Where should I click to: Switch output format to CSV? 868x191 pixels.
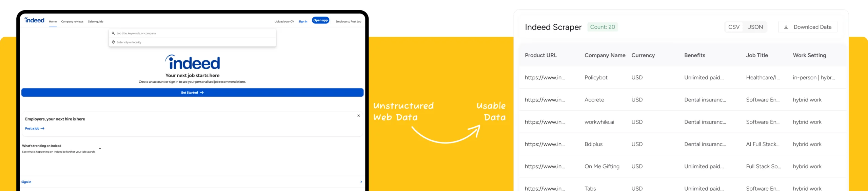[x=734, y=27]
